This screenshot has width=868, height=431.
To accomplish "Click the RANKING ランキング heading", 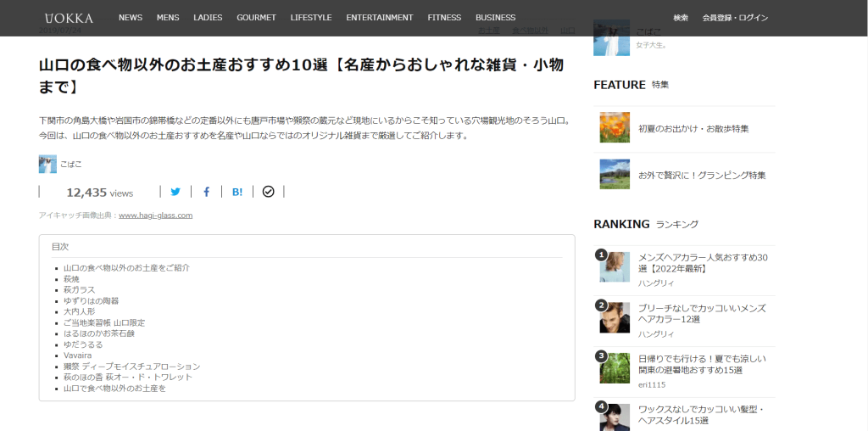I will (x=645, y=224).
